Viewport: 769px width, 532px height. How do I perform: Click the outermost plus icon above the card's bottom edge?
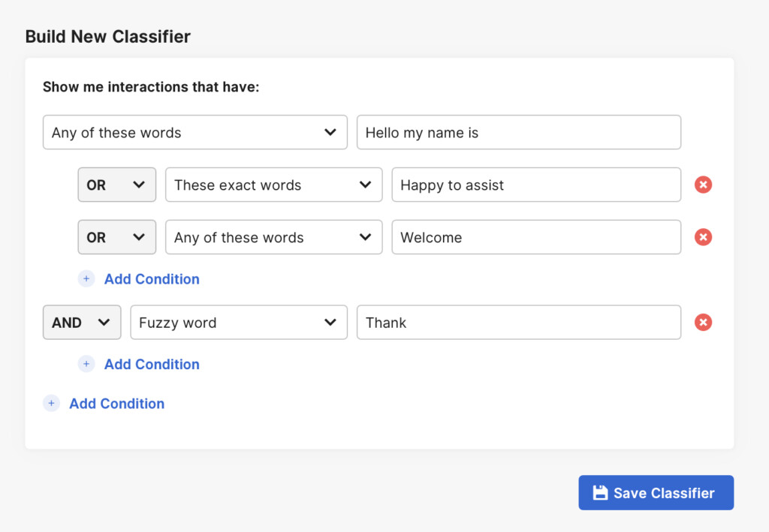(x=51, y=404)
